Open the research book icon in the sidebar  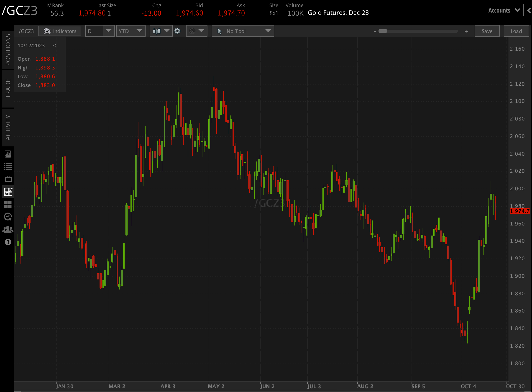[8, 154]
